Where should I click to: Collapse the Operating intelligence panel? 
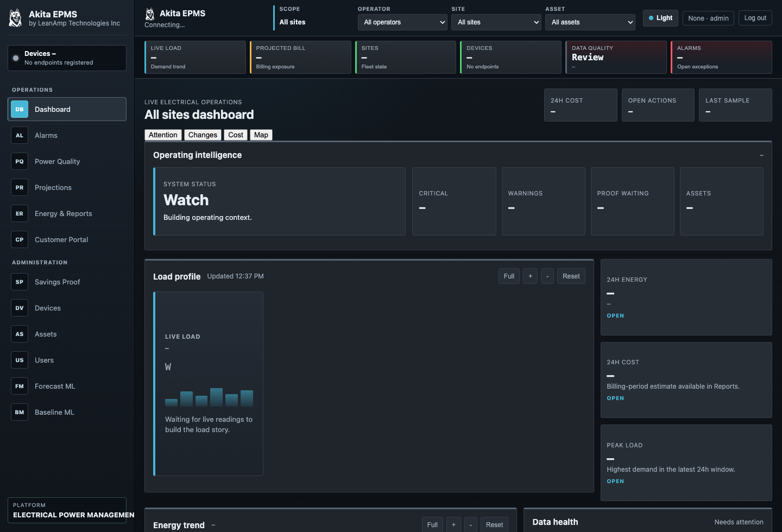(761, 155)
